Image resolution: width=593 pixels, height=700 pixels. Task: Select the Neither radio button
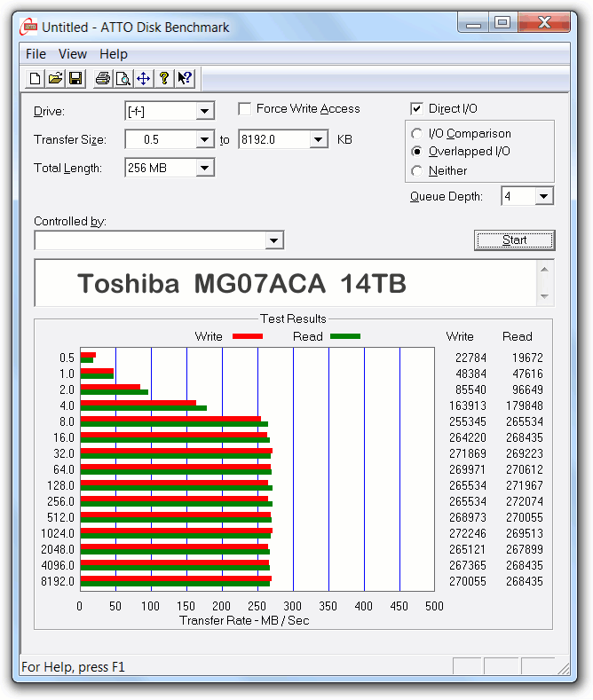416,170
